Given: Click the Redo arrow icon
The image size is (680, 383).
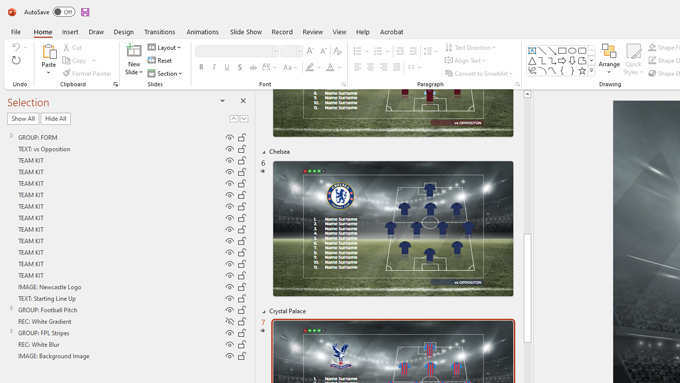Looking at the screenshot, I should click(16, 60).
